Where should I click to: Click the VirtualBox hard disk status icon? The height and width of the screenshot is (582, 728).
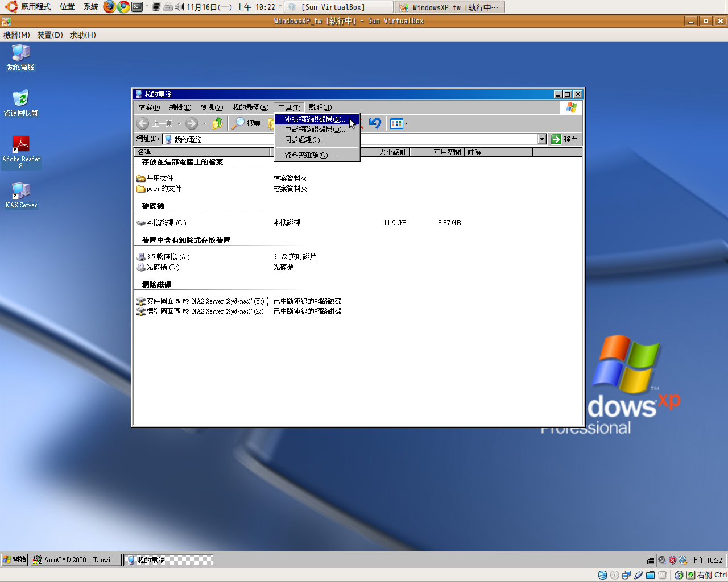(x=602, y=575)
